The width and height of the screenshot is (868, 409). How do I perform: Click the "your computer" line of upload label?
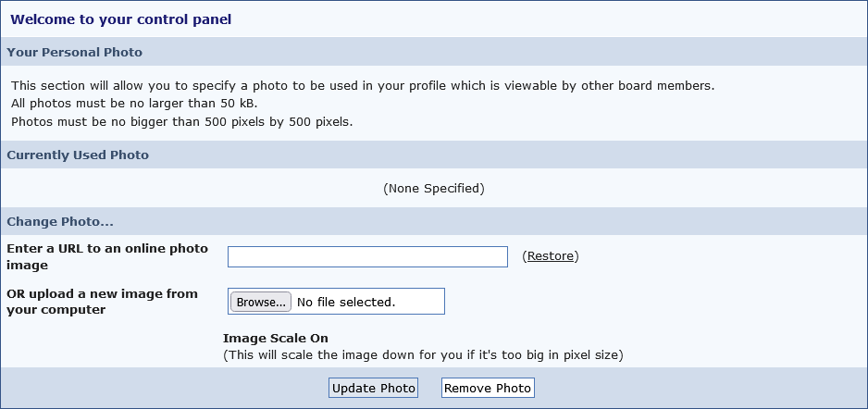point(56,310)
